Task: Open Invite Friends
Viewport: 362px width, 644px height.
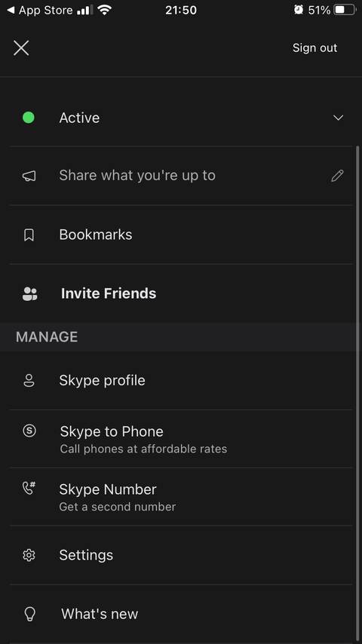Action: [181, 293]
